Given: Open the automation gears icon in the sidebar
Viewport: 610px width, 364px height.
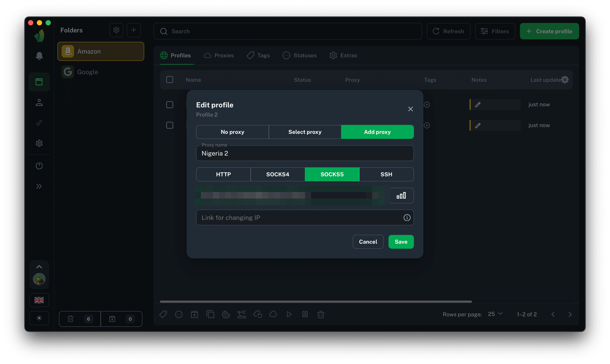Looking at the screenshot, I should [39, 123].
